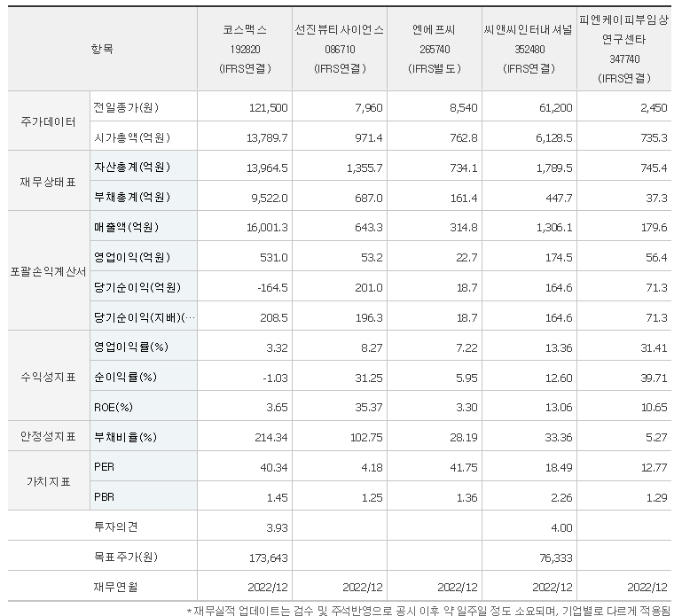This screenshot has width=682, height=616.
Task: Click 씨앤씨인터내셔널 previous close value 61,200
Action: coord(556,108)
